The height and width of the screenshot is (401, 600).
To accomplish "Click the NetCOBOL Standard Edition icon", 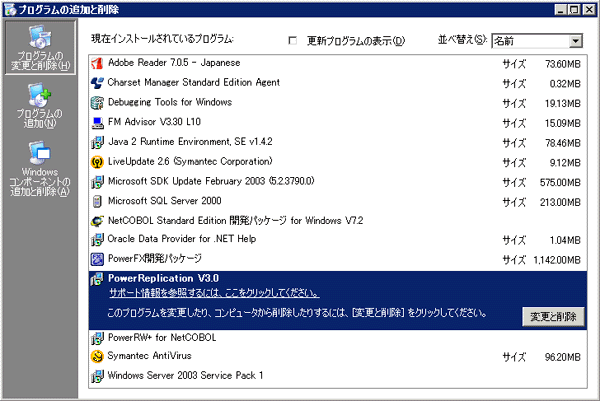I will pyautogui.click(x=97, y=221).
